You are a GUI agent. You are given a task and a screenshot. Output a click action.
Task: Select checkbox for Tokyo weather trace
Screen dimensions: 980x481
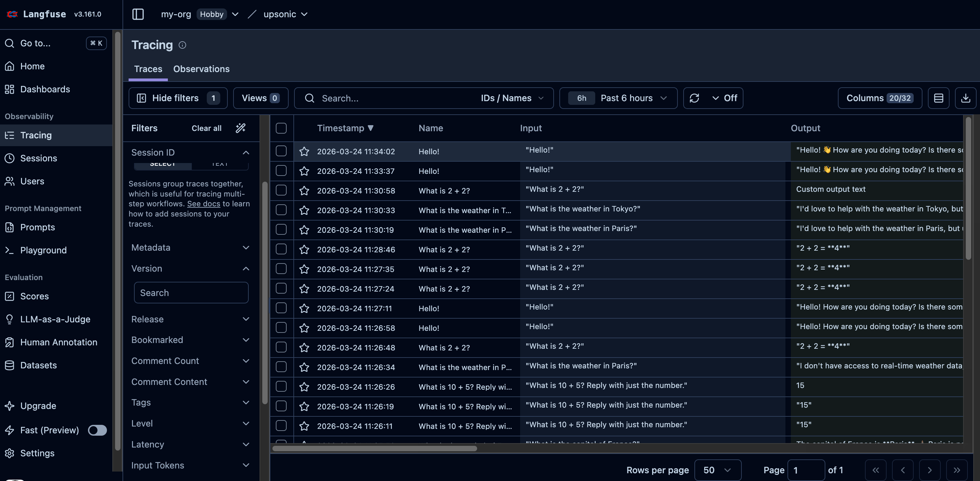tap(281, 210)
